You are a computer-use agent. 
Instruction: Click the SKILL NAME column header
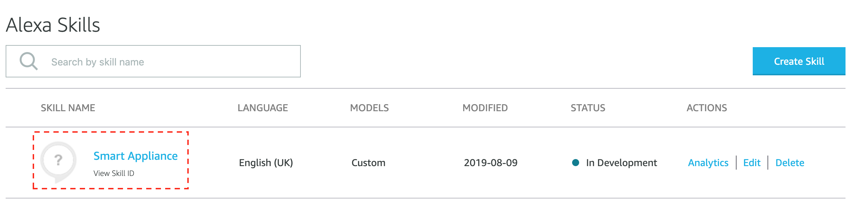point(68,108)
